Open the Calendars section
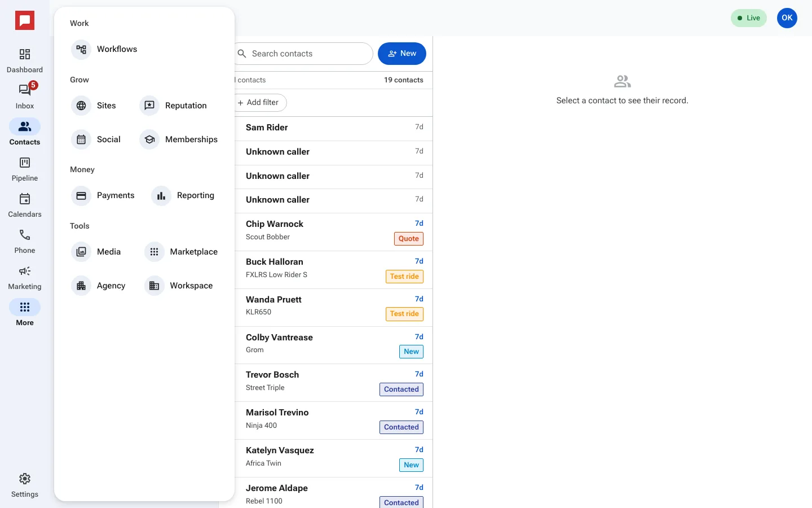 [x=25, y=205]
